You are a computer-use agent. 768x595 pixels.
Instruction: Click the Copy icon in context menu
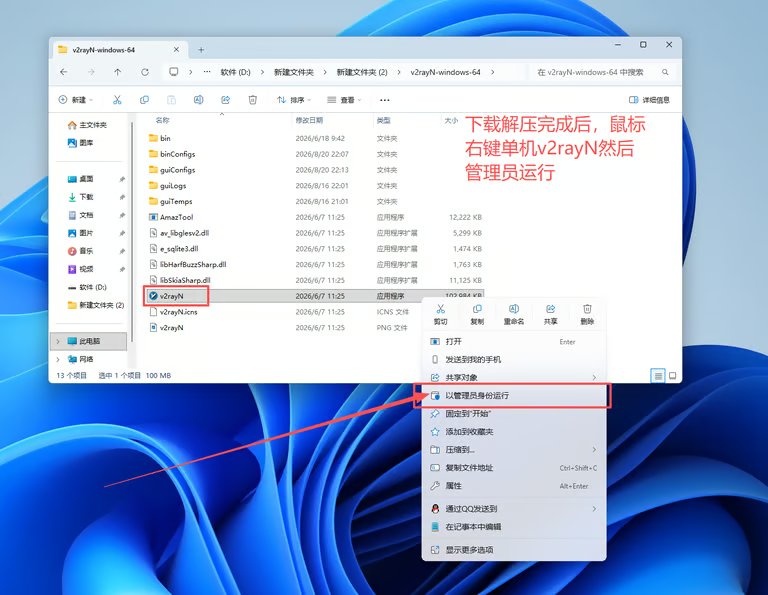(x=477, y=314)
